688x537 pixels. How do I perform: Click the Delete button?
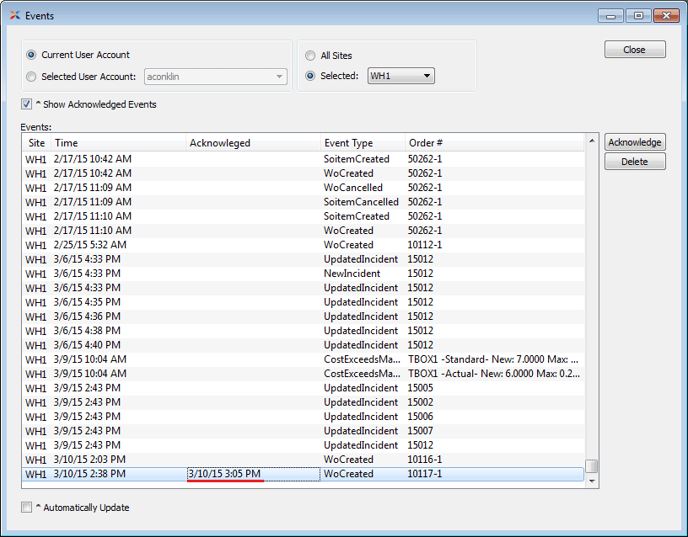tap(634, 161)
